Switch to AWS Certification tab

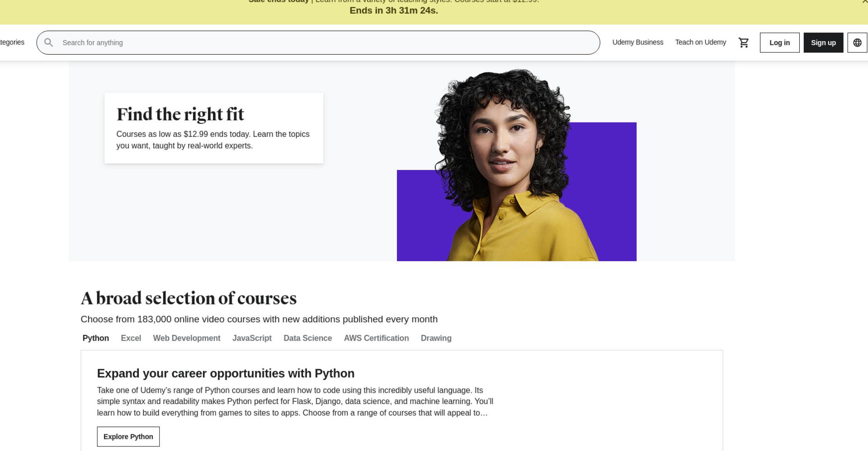point(376,338)
